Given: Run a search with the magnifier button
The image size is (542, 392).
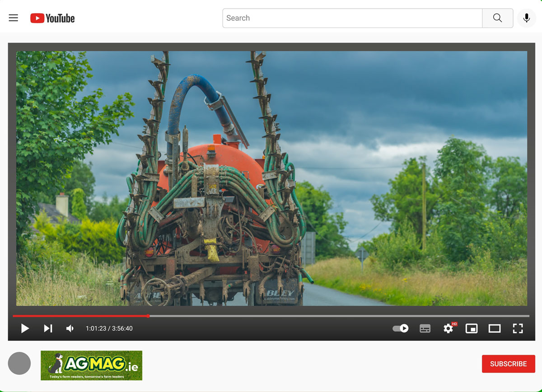Looking at the screenshot, I should [x=497, y=18].
